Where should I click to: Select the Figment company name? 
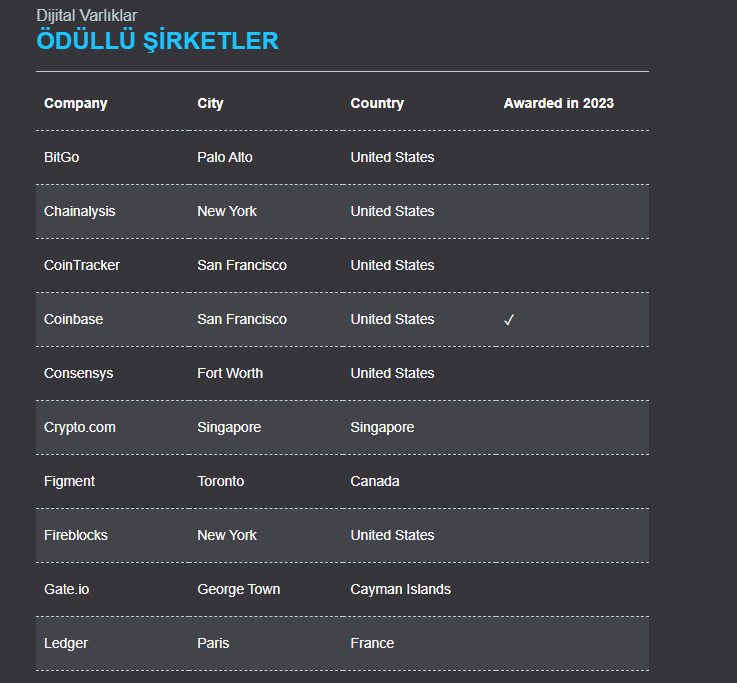(70, 481)
